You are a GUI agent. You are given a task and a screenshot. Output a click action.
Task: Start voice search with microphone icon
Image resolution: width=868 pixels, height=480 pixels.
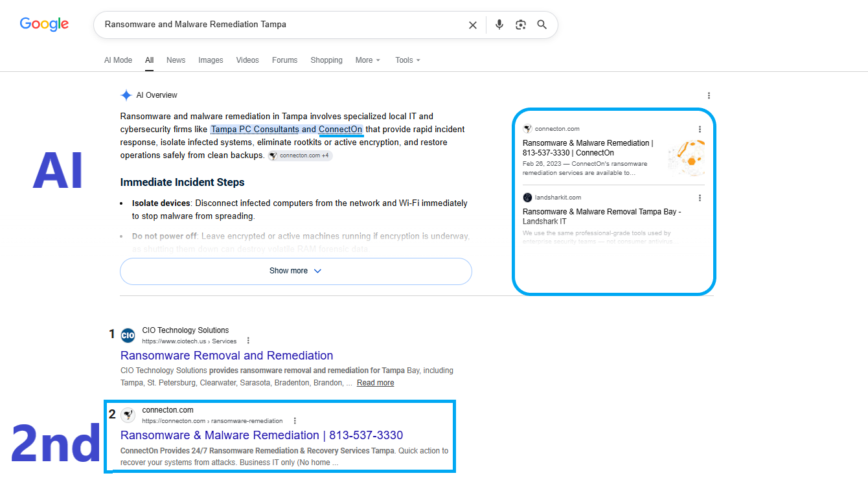pos(499,25)
